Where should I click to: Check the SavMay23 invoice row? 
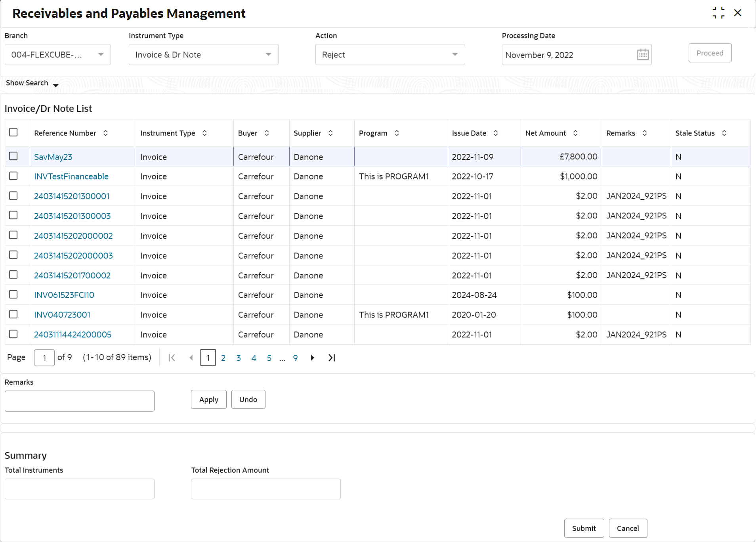click(13, 156)
